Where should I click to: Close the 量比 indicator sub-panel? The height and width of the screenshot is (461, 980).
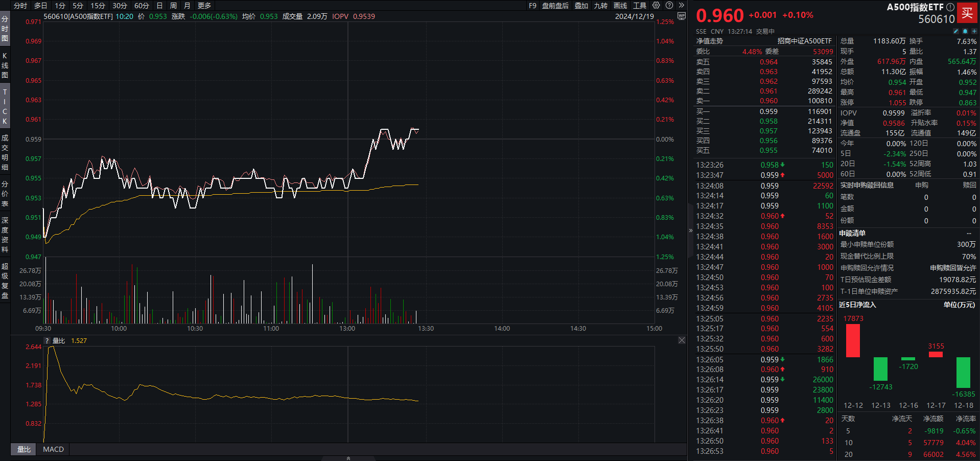click(x=682, y=340)
